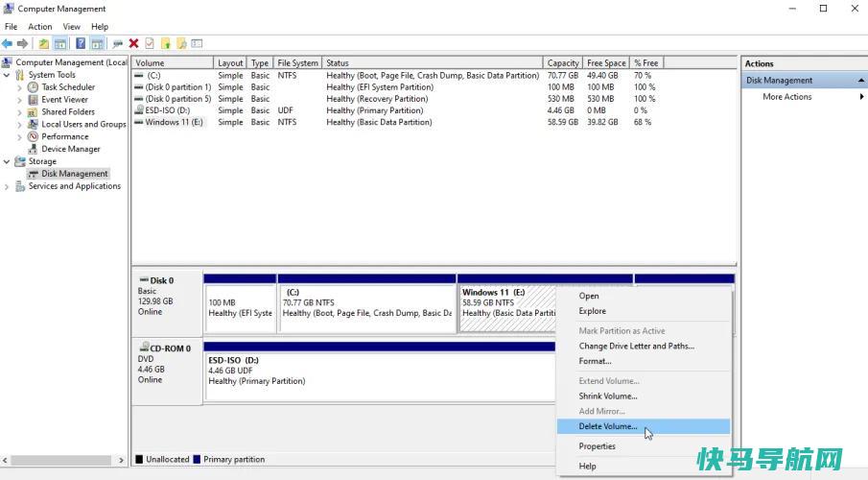This screenshot has height=480, width=868.
Task: Expand the Event Viewer tree node
Action: (x=19, y=100)
